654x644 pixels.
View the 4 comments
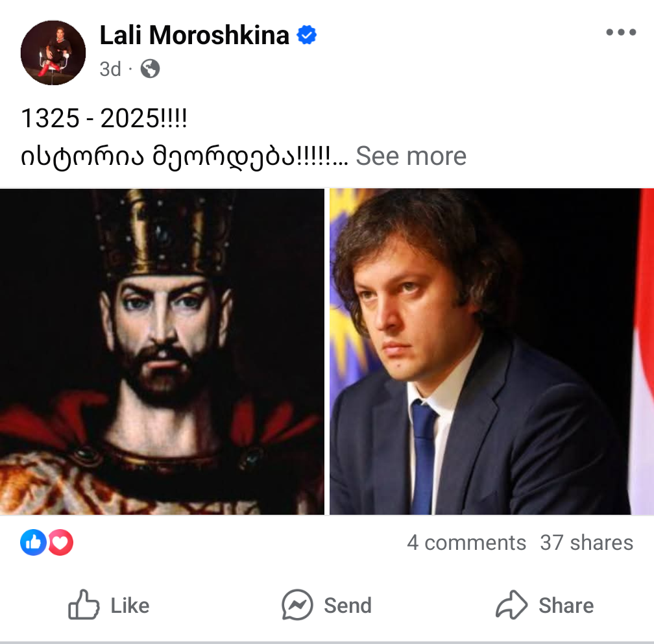pos(466,543)
